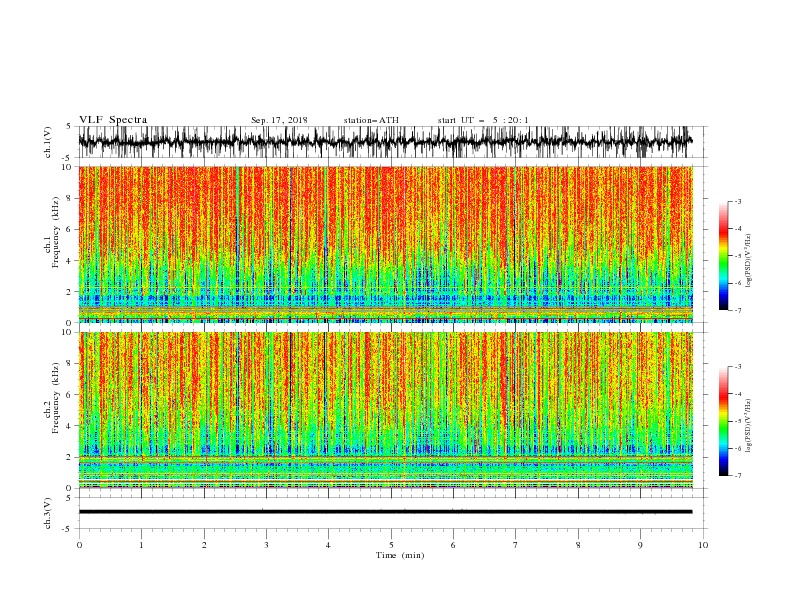Viewport: 792px width, 612px height.
Task: Click ch.1 frequency axis tick "8"
Action: click(69, 198)
